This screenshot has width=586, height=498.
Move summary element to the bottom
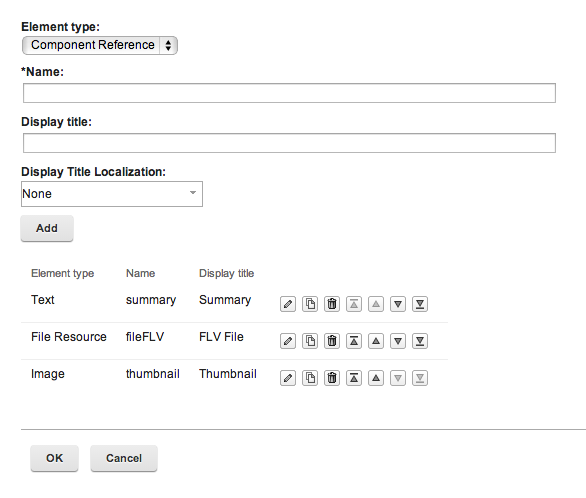pyautogui.click(x=420, y=304)
